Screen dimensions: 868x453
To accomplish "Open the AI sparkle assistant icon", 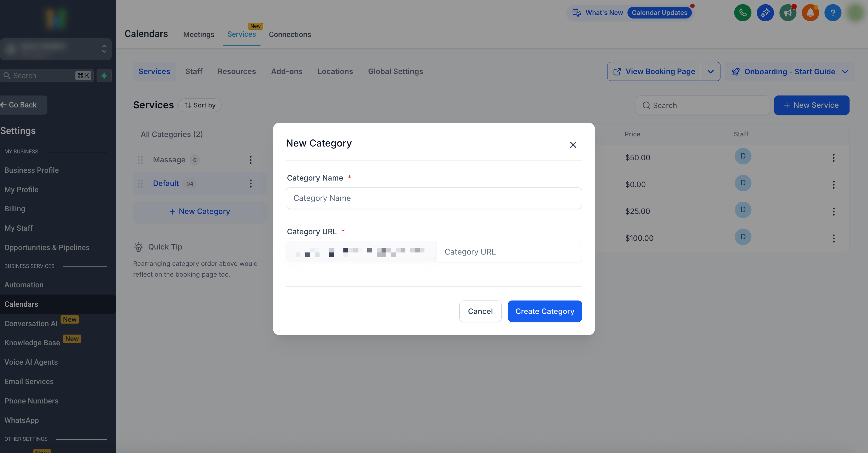I will [x=765, y=13].
